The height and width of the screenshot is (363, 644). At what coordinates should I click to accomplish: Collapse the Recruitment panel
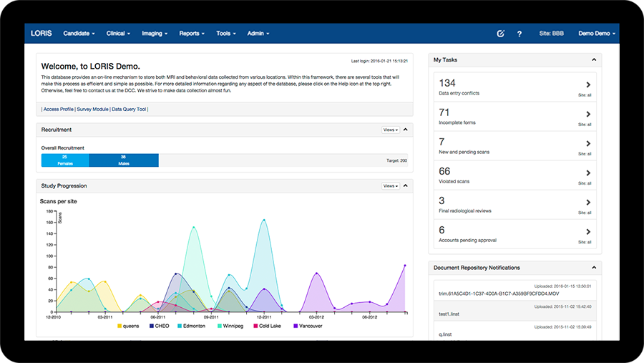pyautogui.click(x=406, y=130)
